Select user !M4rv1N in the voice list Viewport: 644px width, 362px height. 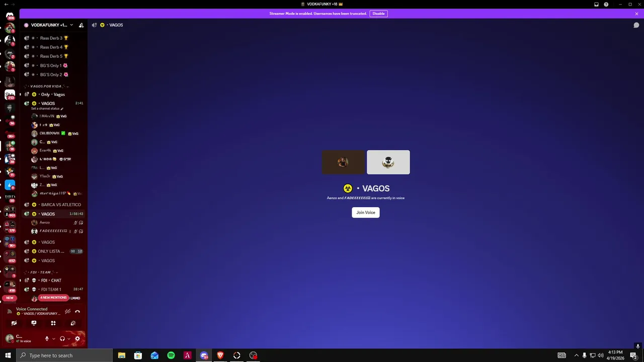57,116
